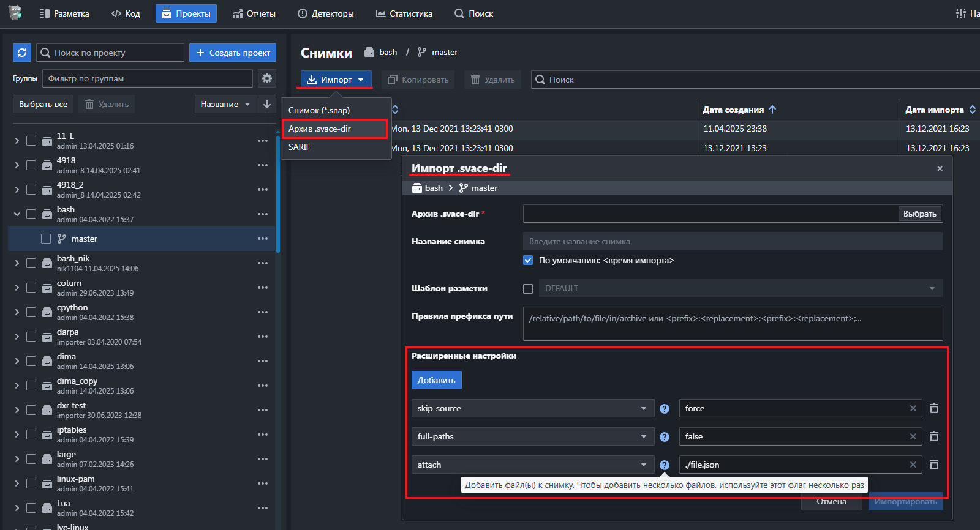Viewport: 980px width, 530px height.
Task: Open the DEFAULT markup template dropdown
Action: [741, 288]
